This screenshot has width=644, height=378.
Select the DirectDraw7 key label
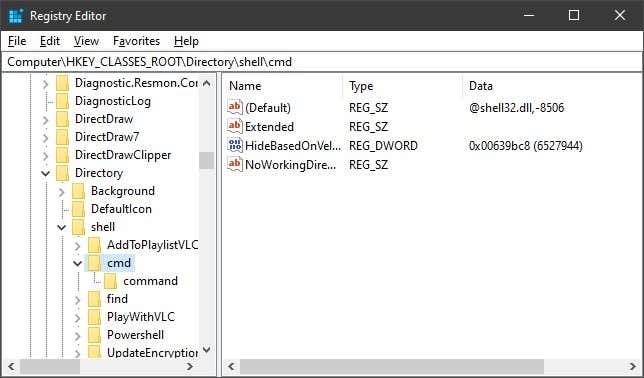click(x=107, y=137)
